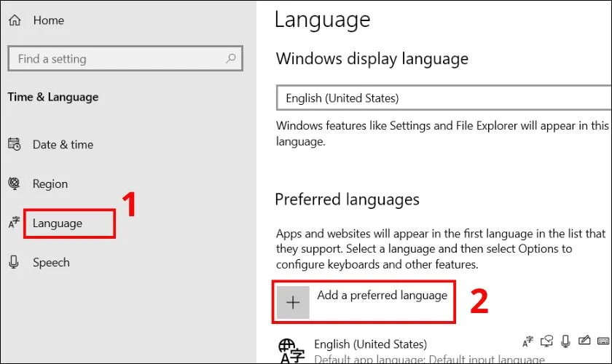Select the Language menu item label
This screenshot has height=364, width=612.
58,223
